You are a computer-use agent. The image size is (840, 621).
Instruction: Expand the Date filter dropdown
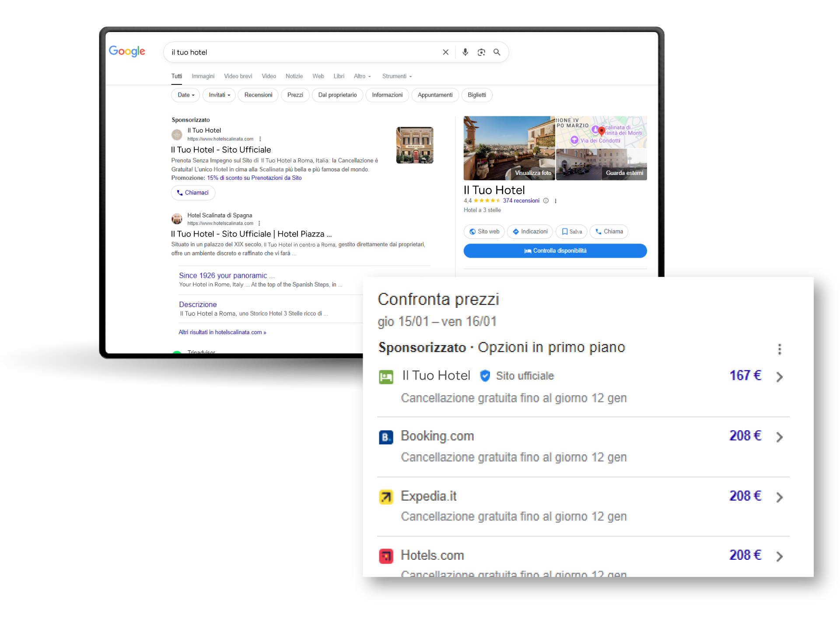click(x=185, y=95)
